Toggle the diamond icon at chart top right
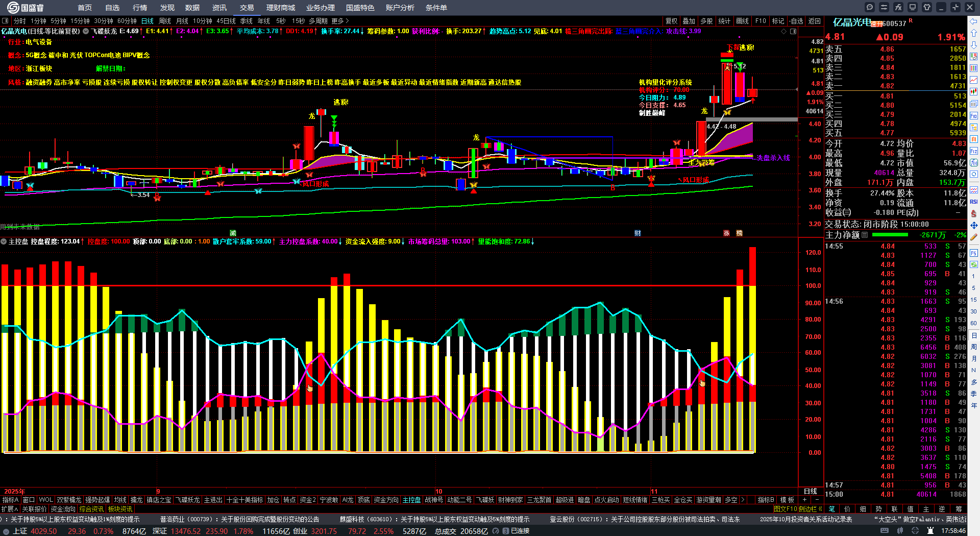The width and height of the screenshot is (980, 536). pos(784,31)
